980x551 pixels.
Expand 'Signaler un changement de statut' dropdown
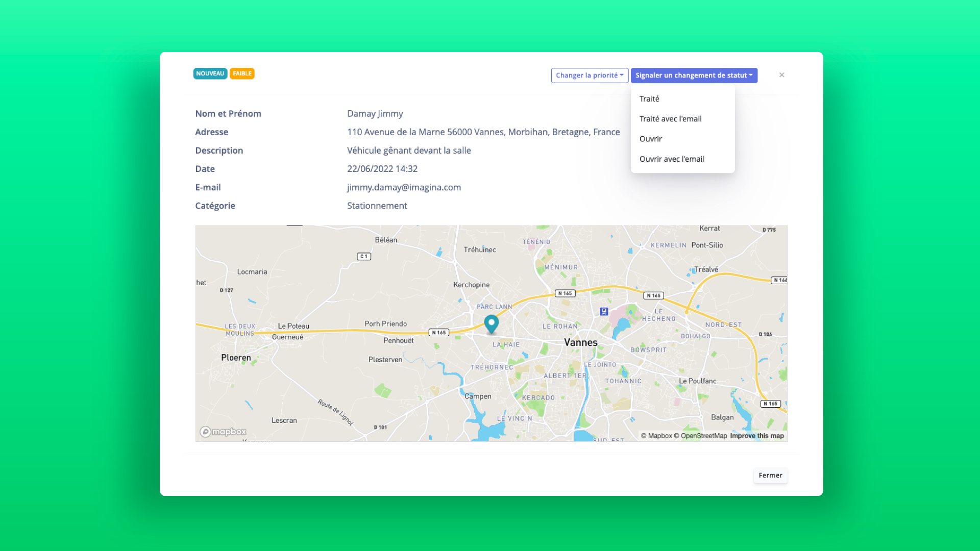point(693,74)
